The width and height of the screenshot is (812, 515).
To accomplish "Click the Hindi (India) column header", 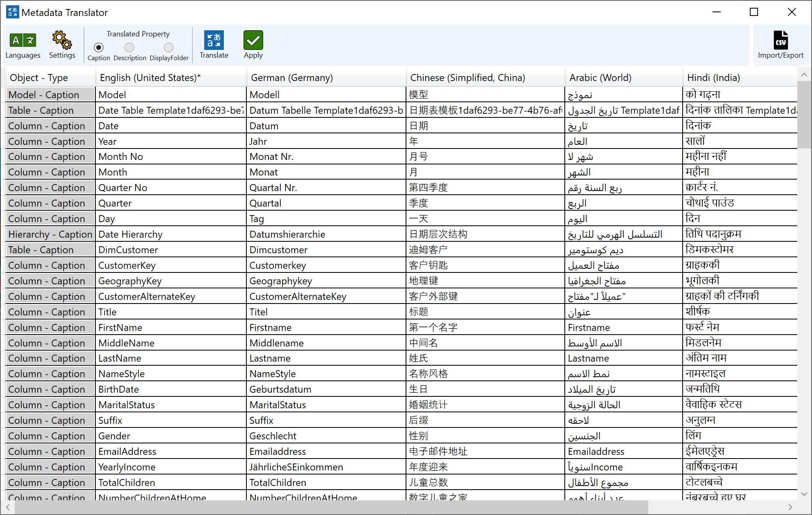I will pos(740,77).
